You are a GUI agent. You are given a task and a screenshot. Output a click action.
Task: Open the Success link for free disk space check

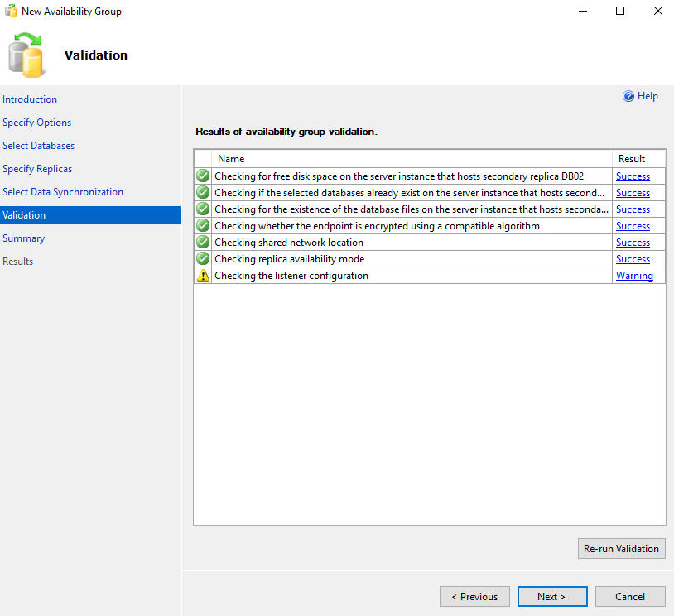(x=633, y=176)
